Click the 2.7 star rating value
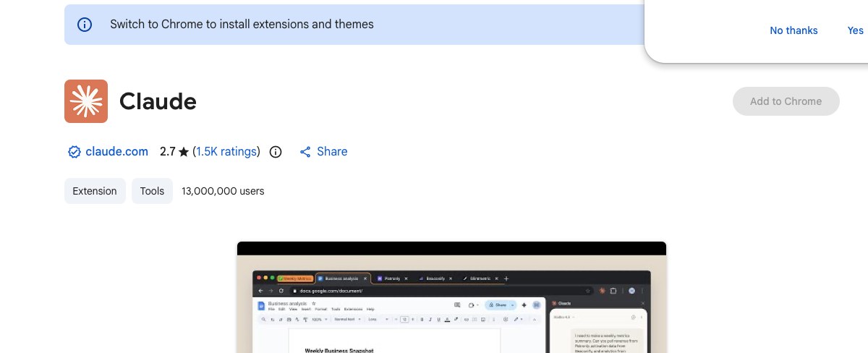Screen dimensions: 868x353 [x=168, y=152]
